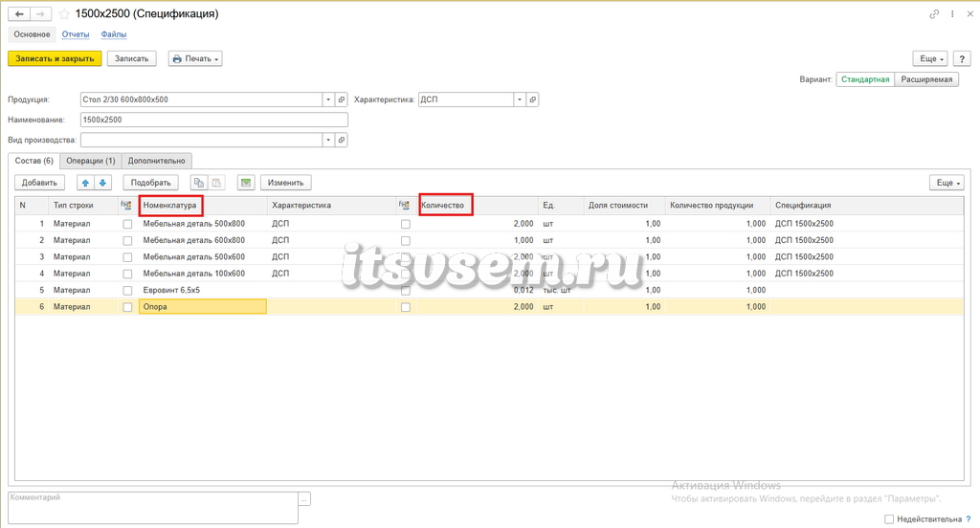Open the Вид производства item card icon
This screenshot has height=528, width=980.
342,140
